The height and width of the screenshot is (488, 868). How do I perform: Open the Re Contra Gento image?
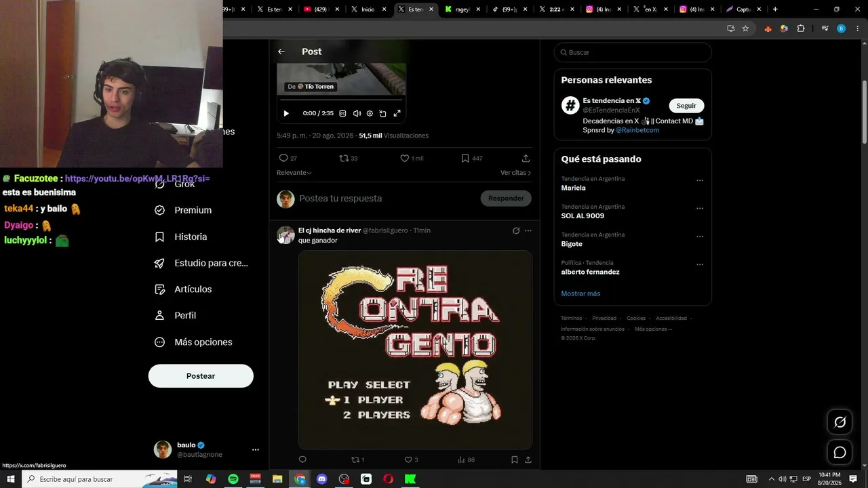pyautogui.click(x=415, y=350)
